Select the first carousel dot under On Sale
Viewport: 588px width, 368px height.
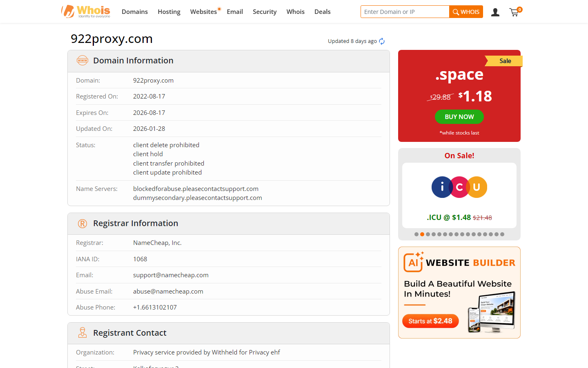[416, 234]
